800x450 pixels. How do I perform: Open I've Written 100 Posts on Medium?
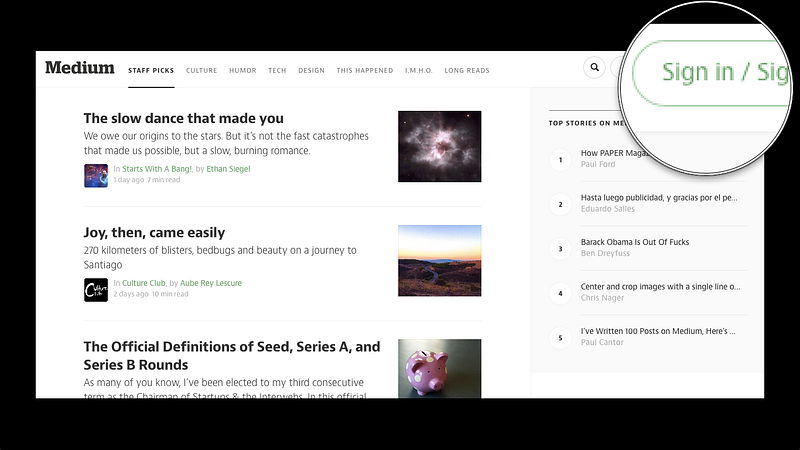click(x=658, y=331)
